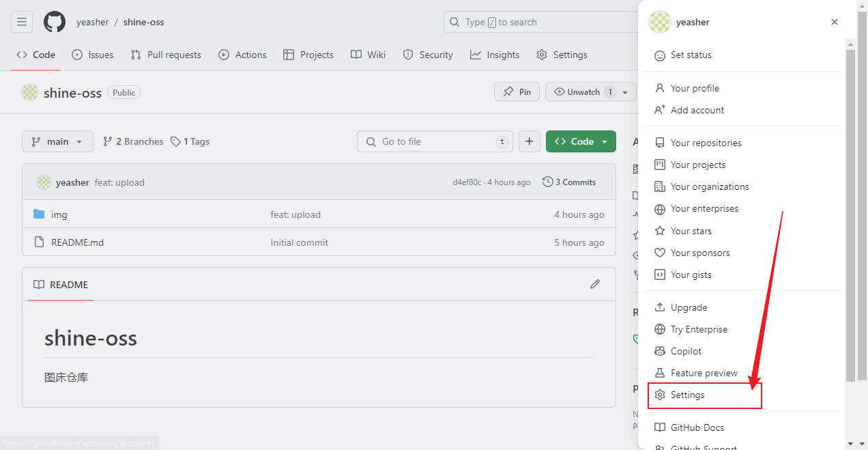
Task: Click the yeasher owner breadcrumb link
Action: point(92,22)
